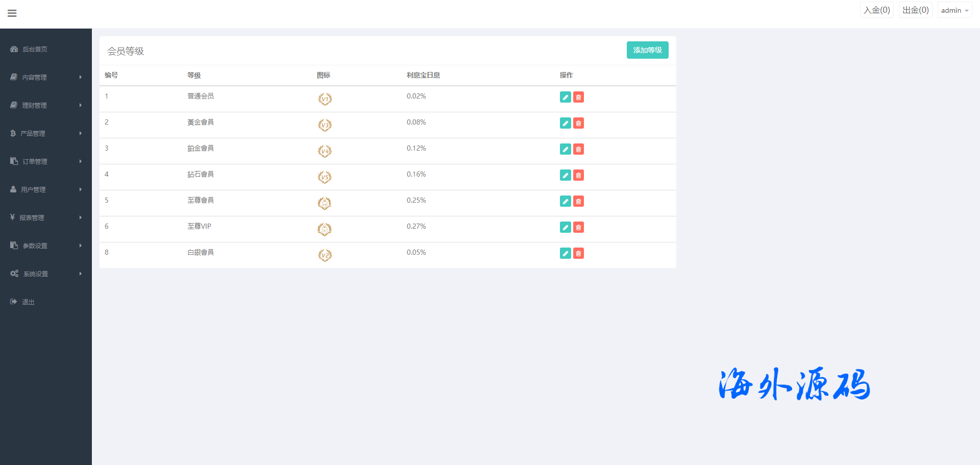Image resolution: width=980 pixels, height=465 pixels.
Task: Expand the 内容管理 sidebar menu
Action: (45, 78)
